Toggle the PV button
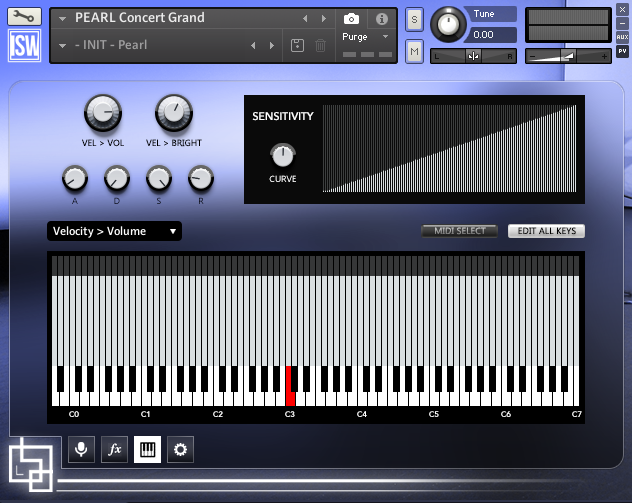This screenshot has height=503, width=632. [x=622, y=51]
